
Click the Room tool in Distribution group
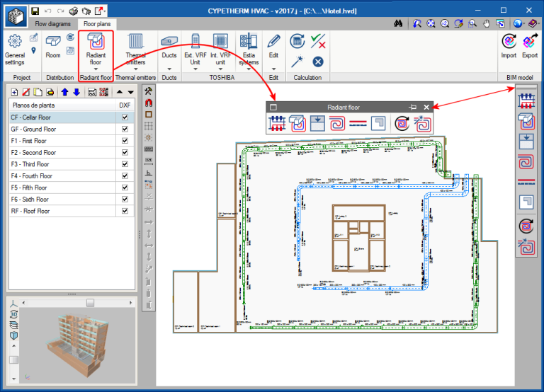[53, 46]
